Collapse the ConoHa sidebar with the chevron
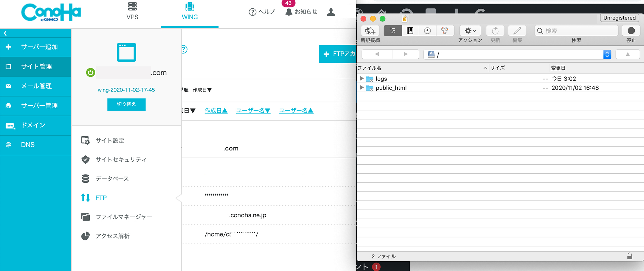Image resolution: width=644 pixels, height=271 pixels. coord(5,33)
